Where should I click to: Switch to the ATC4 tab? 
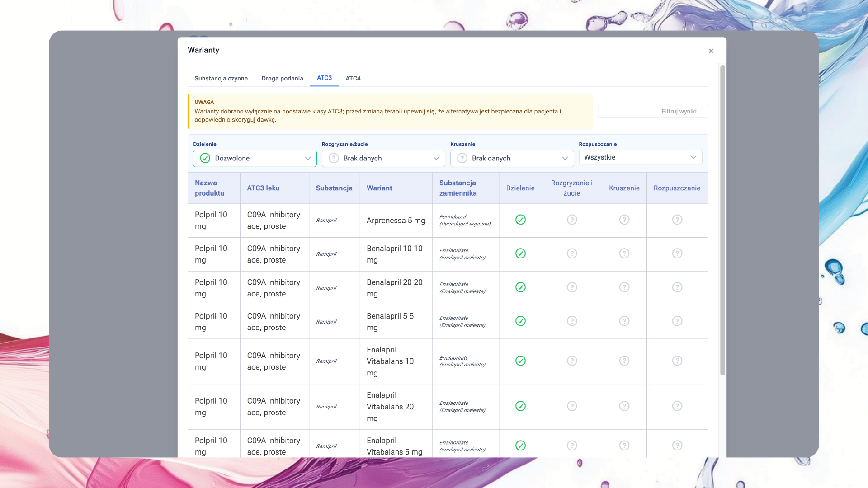[x=353, y=78]
